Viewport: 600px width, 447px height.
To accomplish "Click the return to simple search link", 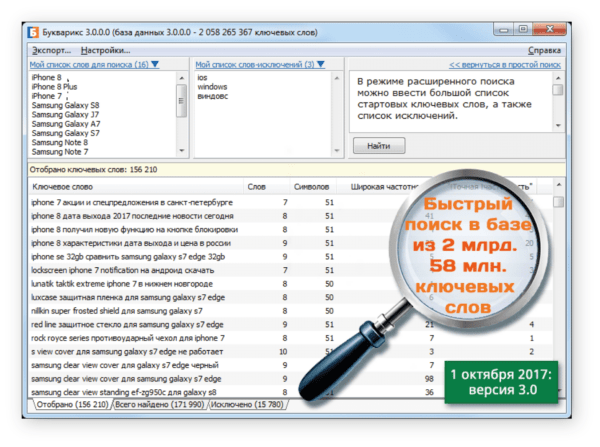I will point(505,65).
